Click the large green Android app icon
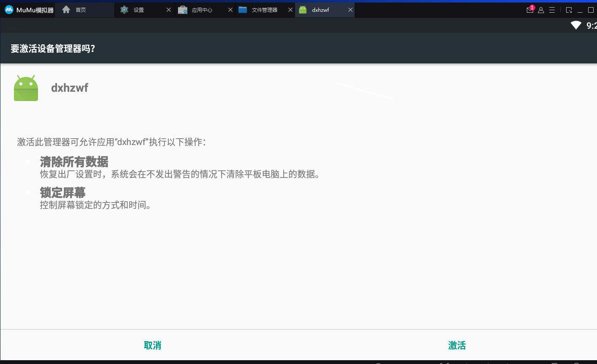Image resolution: width=597 pixels, height=364 pixels. (x=26, y=88)
